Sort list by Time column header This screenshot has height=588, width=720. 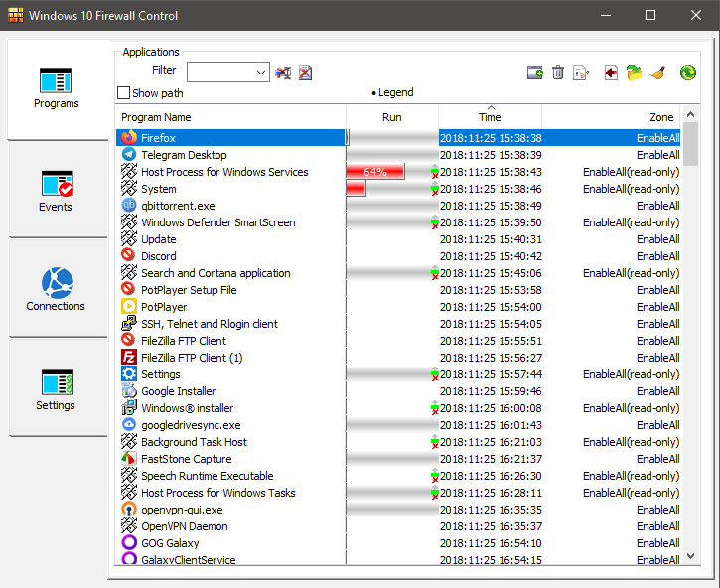(x=490, y=117)
